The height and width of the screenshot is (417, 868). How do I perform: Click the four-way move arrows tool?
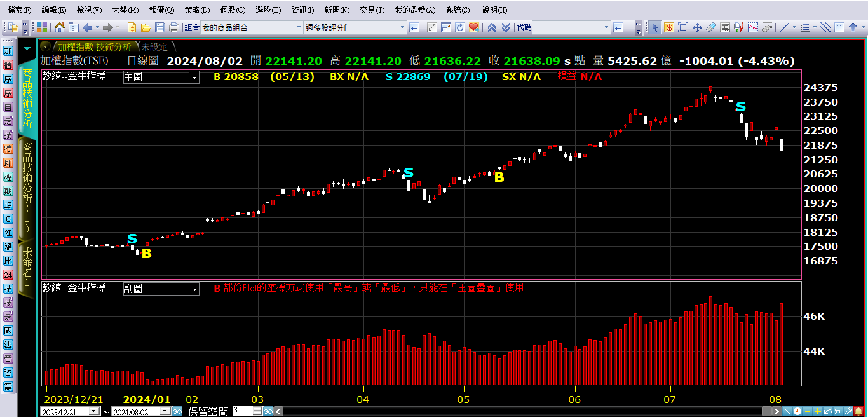pyautogui.click(x=697, y=27)
